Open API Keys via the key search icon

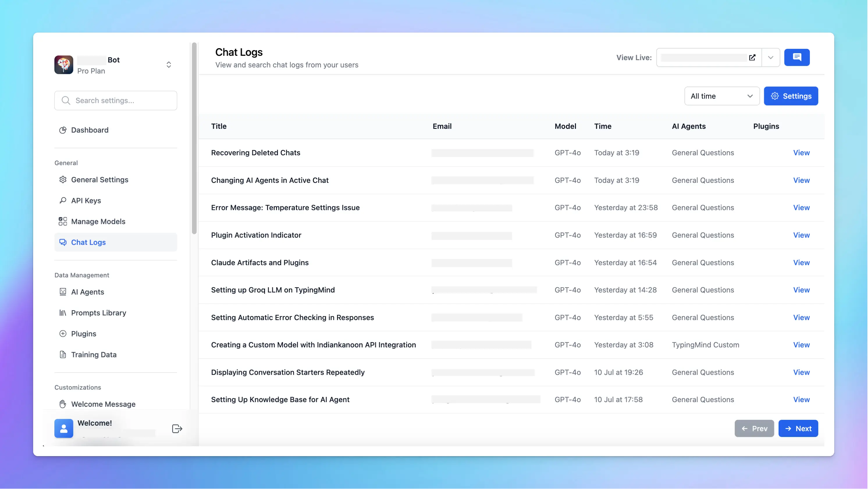tap(63, 200)
